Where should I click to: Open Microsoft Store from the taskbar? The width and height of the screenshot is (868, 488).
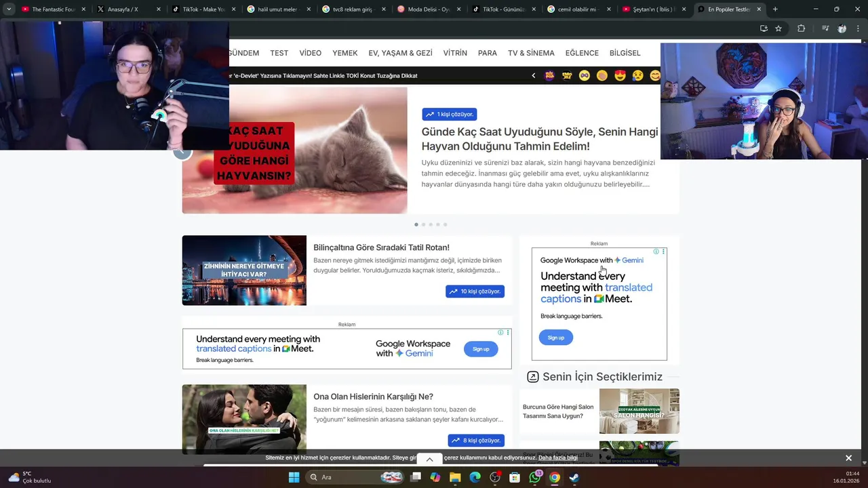click(515, 477)
